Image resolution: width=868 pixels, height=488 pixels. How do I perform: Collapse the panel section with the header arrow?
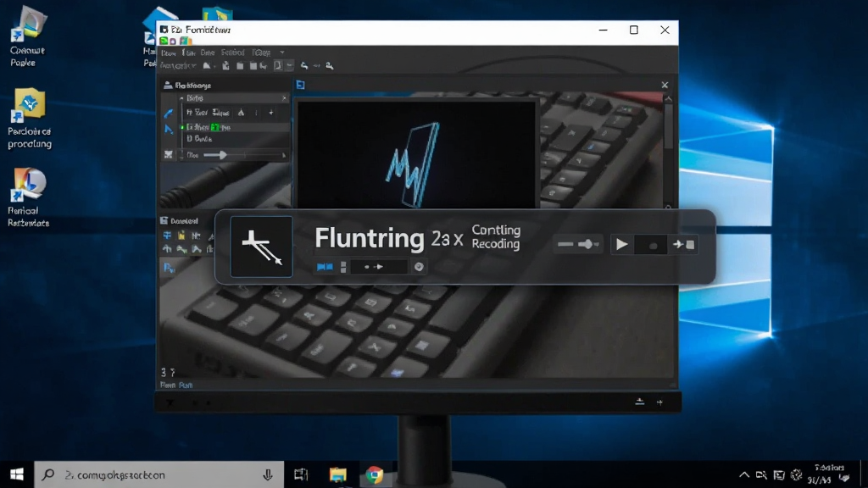(x=181, y=98)
